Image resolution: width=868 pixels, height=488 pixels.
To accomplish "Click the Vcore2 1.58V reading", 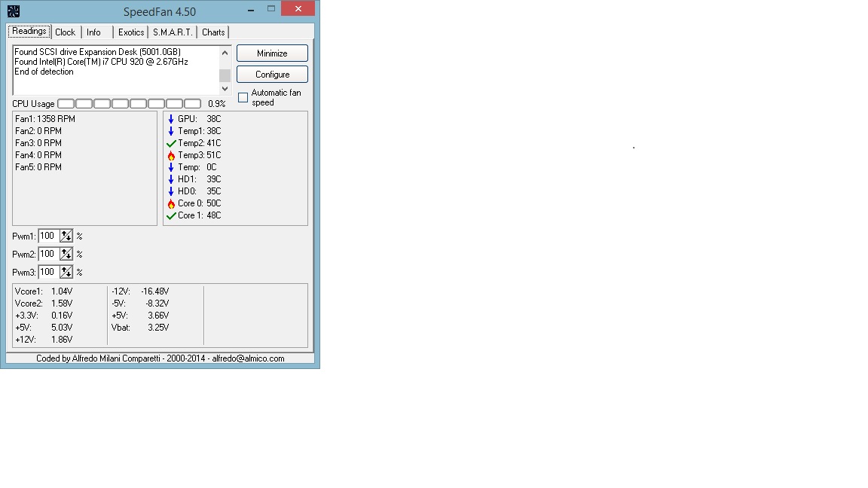I will (x=44, y=303).
